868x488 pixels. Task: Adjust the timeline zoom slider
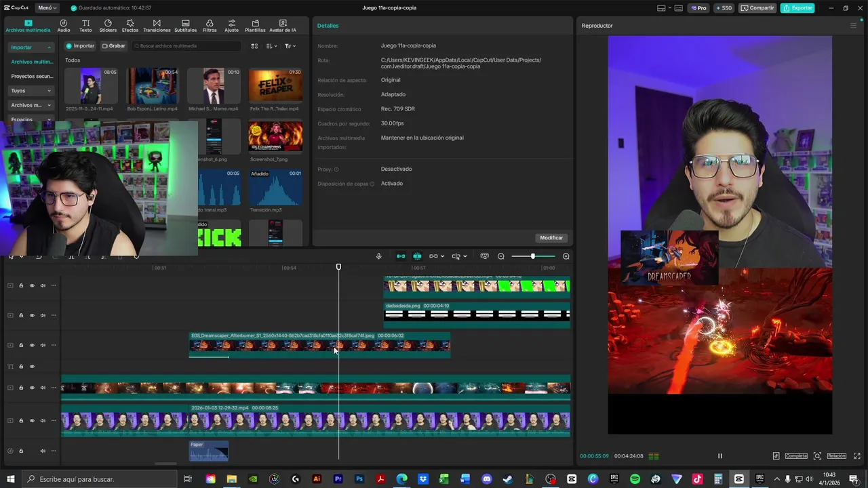(533, 256)
